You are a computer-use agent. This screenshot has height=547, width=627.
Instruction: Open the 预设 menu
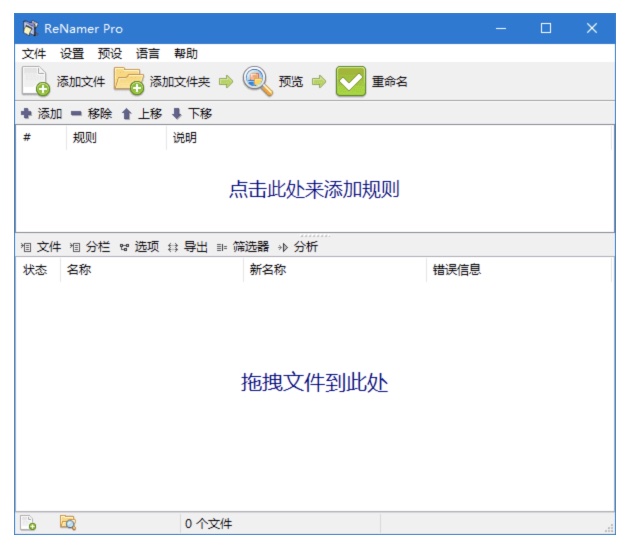tap(110, 53)
